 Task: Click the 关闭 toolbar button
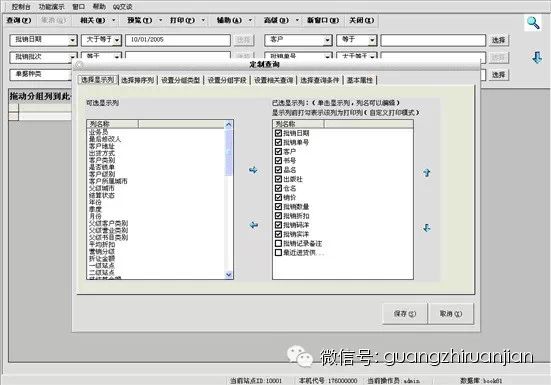click(362, 20)
